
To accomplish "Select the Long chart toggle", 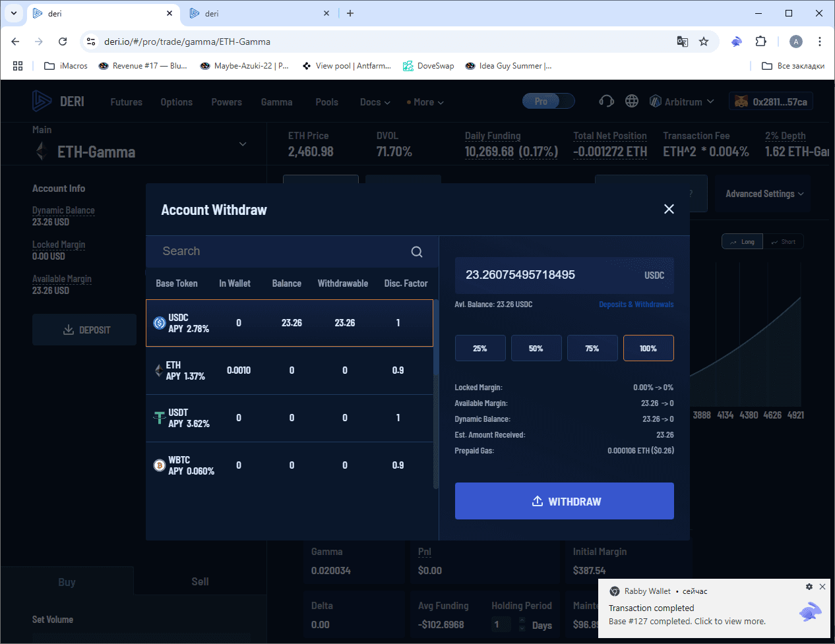I will [742, 242].
